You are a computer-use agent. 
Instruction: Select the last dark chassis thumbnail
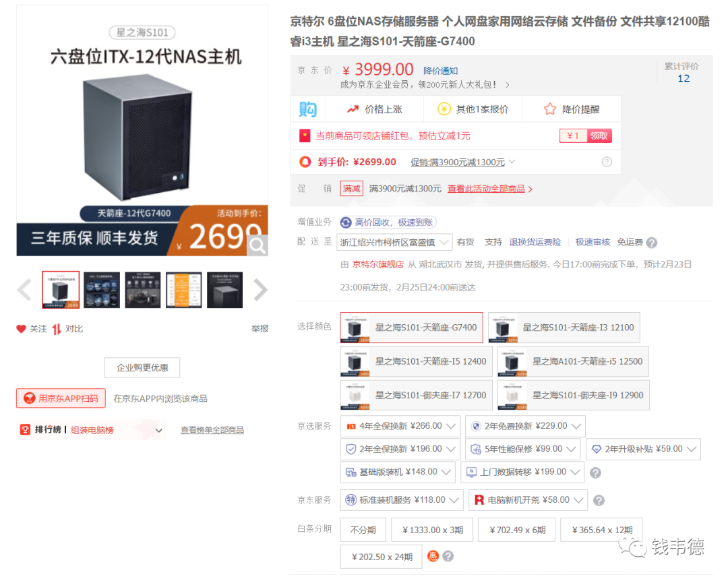click(x=224, y=291)
